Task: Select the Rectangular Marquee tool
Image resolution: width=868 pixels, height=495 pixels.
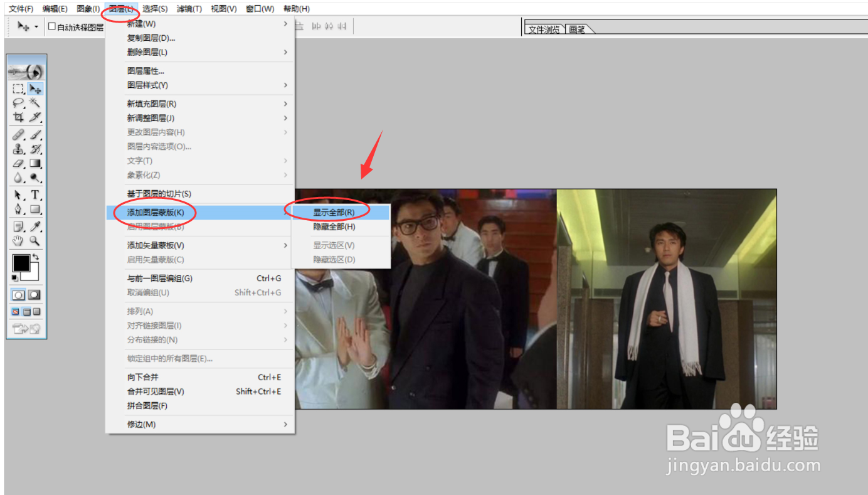Action: point(18,89)
